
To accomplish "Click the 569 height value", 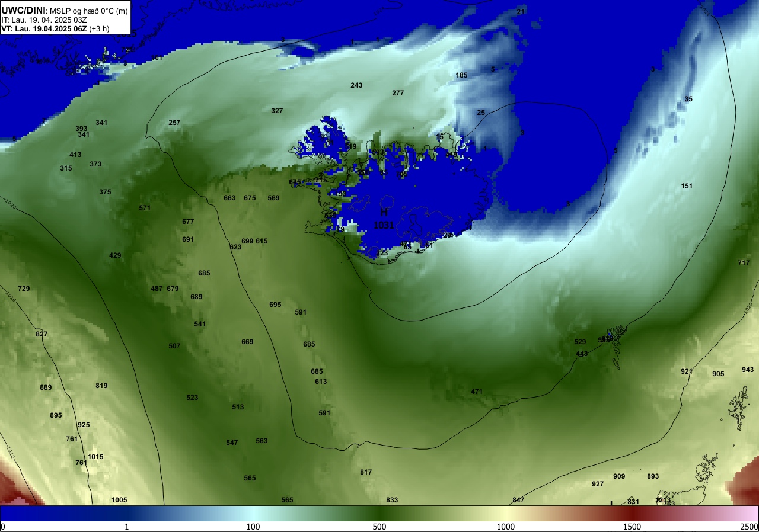I will click(273, 198).
